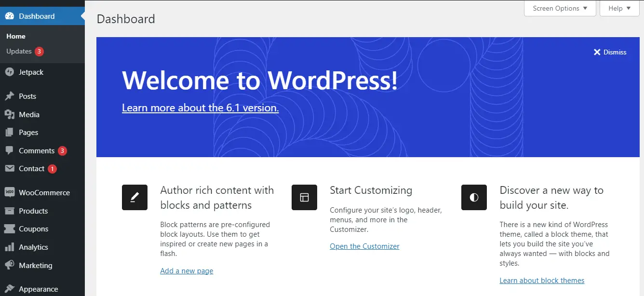The height and width of the screenshot is (296, 644).
Task: Click the Updates count badge showing 3
Action: point(39,51)
